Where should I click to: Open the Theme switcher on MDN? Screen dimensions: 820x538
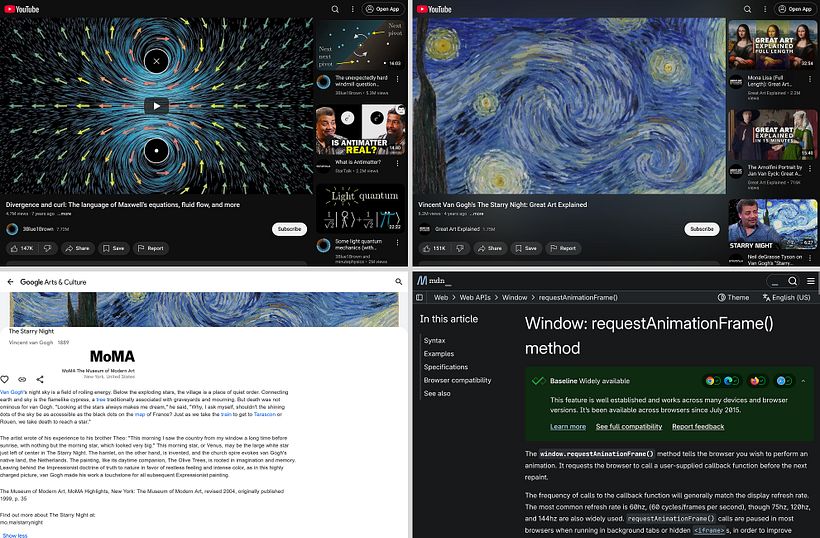pos(733,297)
